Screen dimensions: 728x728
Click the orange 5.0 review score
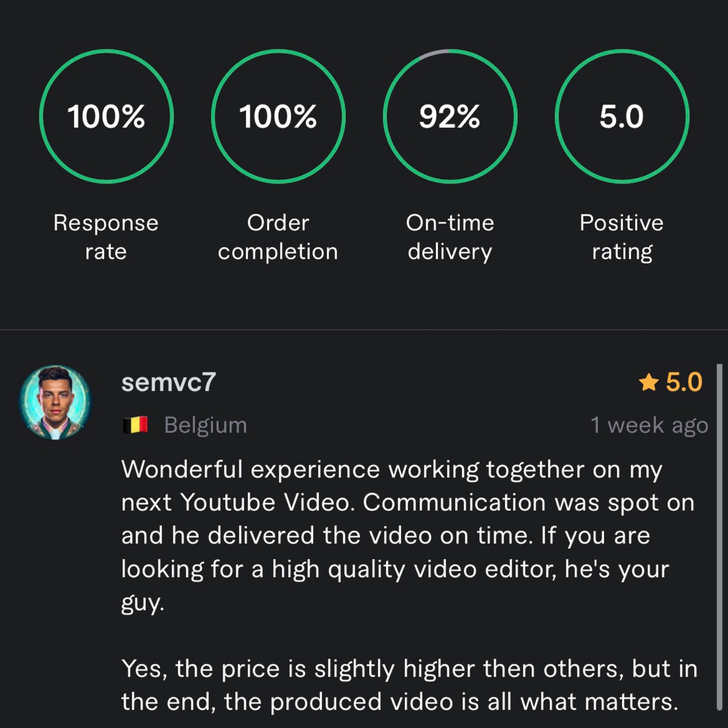point(684,382)
